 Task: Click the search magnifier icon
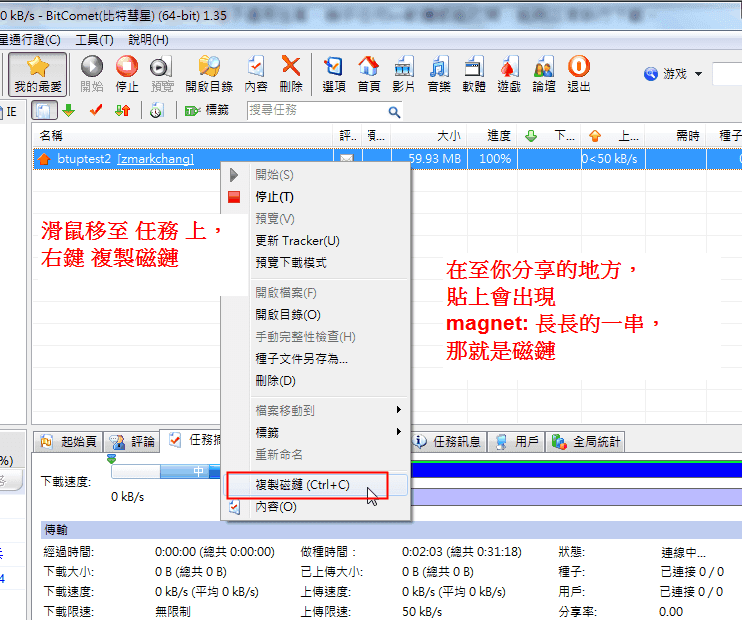(x=394, y=112)
